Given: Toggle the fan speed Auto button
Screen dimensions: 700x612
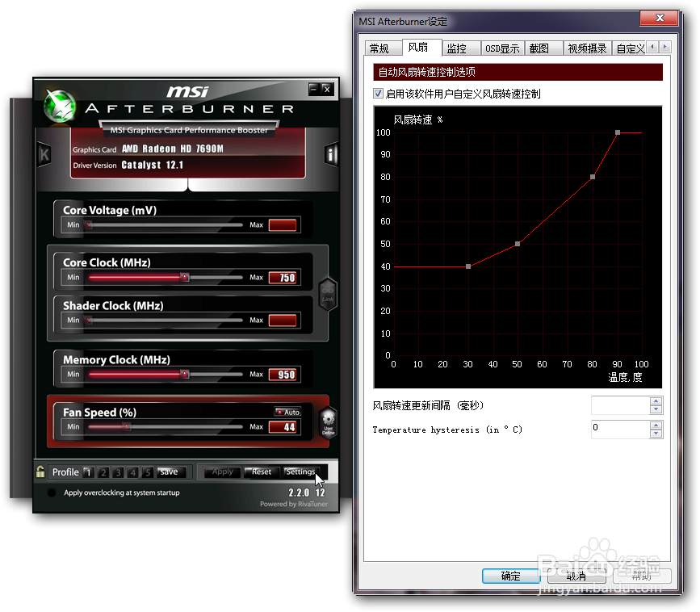Looking at the screenshot, I should click(287, 412).
